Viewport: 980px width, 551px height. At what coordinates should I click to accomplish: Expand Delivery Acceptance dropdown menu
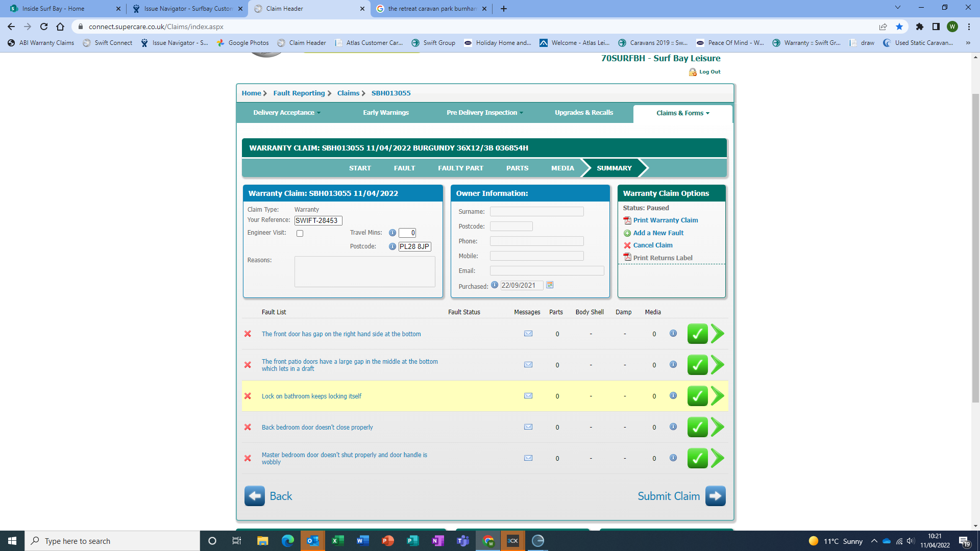point(287,113)
